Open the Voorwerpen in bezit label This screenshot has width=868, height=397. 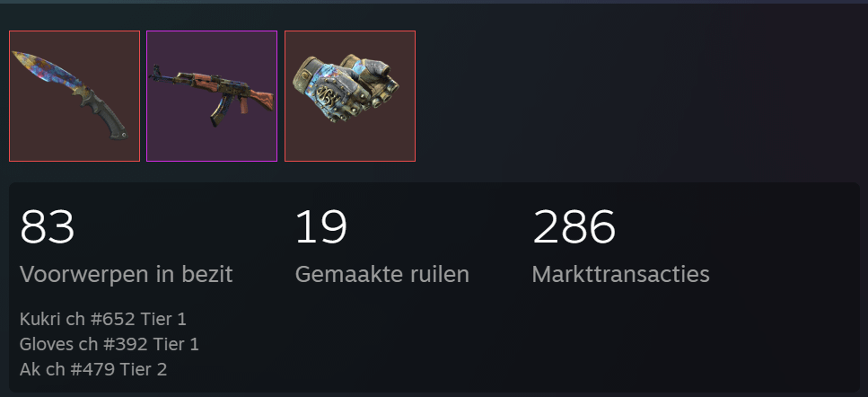pos(127,275)
